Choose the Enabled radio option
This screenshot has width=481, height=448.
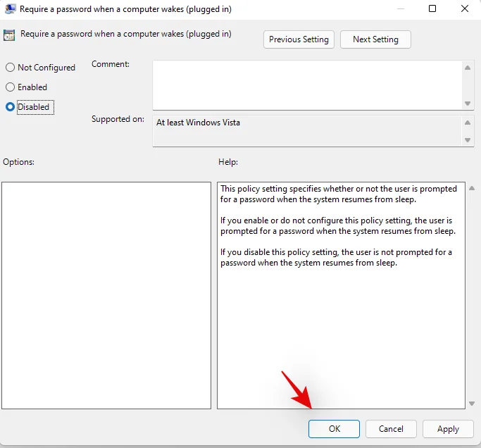tap(10, 87)
